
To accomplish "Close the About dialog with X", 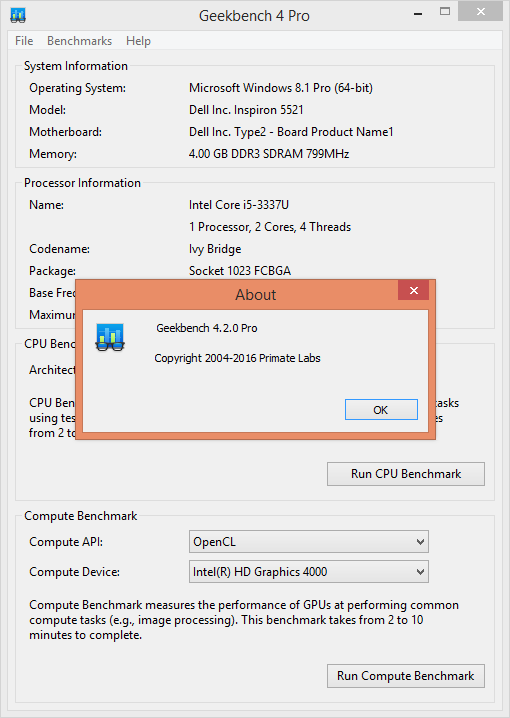I will point(414,291).
